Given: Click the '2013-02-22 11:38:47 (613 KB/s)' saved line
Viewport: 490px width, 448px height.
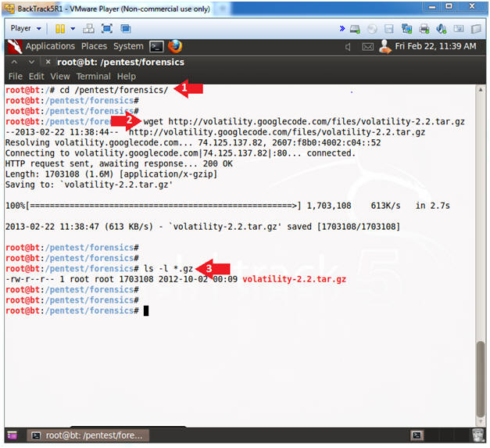Looking at the screenshot, I should (203, 227).
